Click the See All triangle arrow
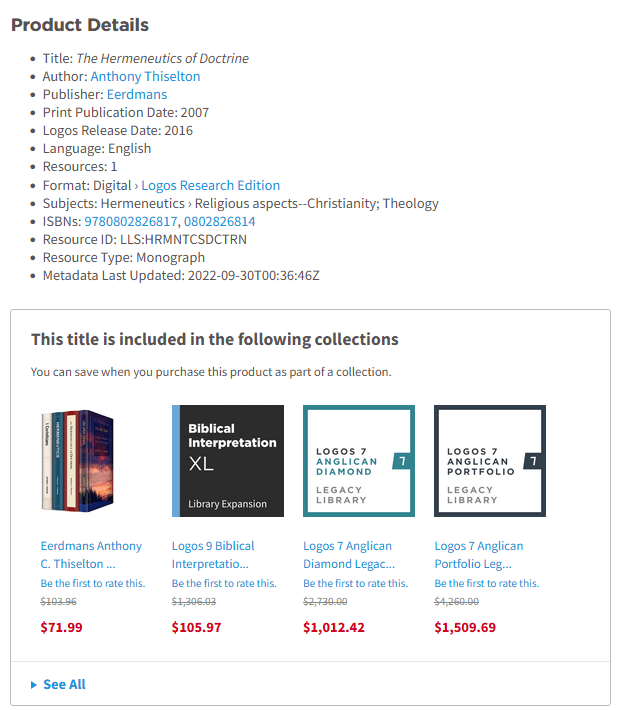The image size is (619, 710). tap(34, 684)
